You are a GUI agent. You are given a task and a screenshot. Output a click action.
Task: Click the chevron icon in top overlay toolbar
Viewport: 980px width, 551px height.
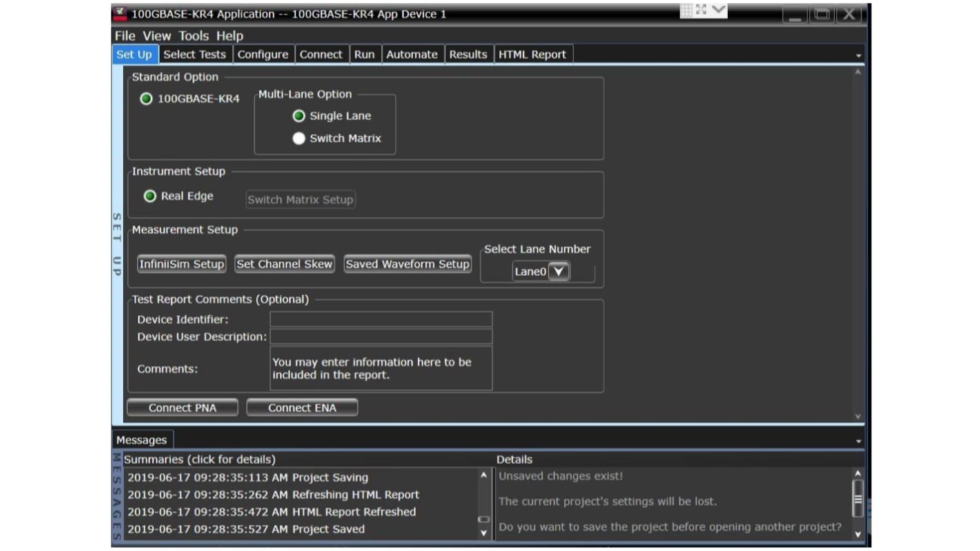(718, 10)
